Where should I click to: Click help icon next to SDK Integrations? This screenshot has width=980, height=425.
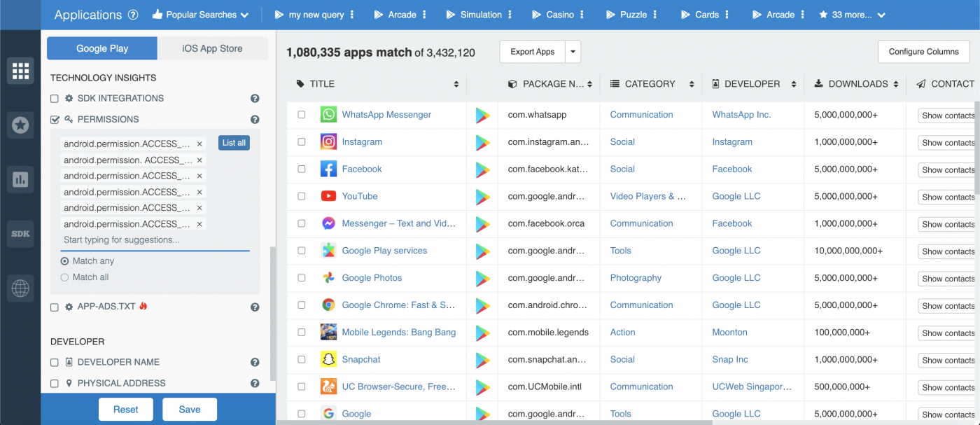[255, 99]
